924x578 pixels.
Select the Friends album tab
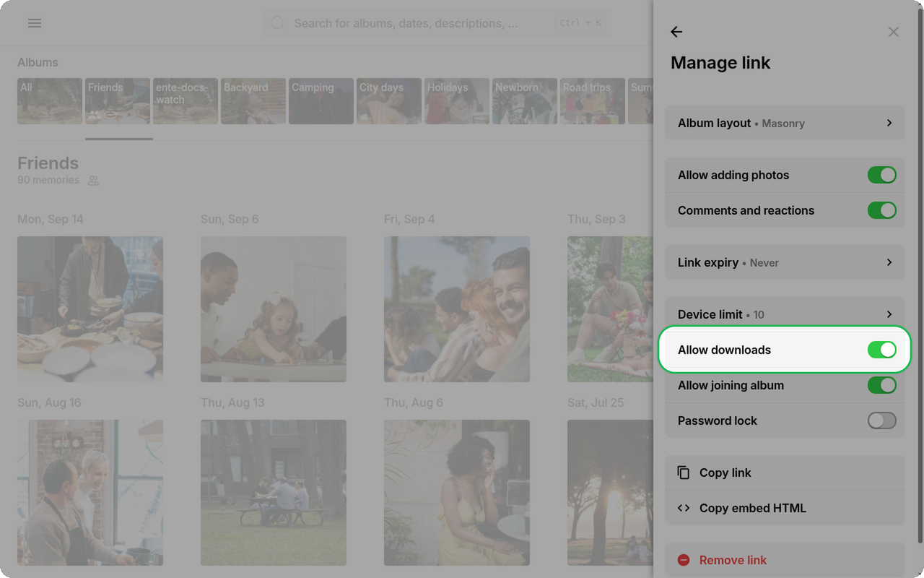118,101
